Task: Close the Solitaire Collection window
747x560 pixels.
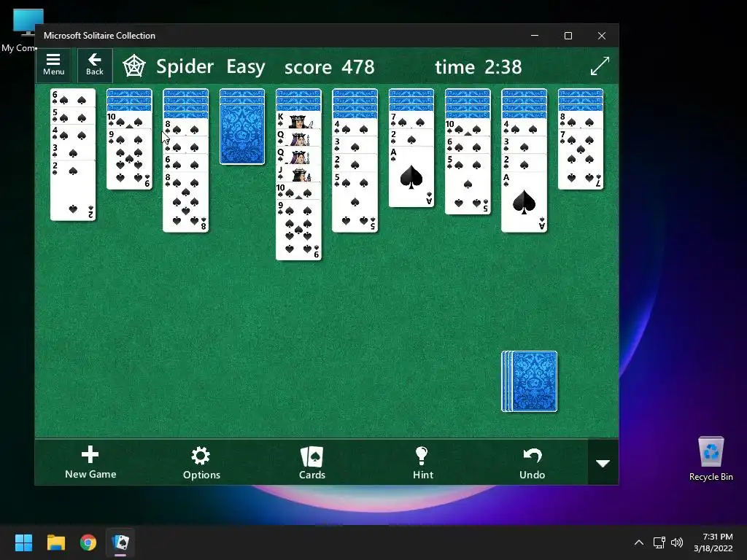Action: pyautogui.click(x=602, y=36)
